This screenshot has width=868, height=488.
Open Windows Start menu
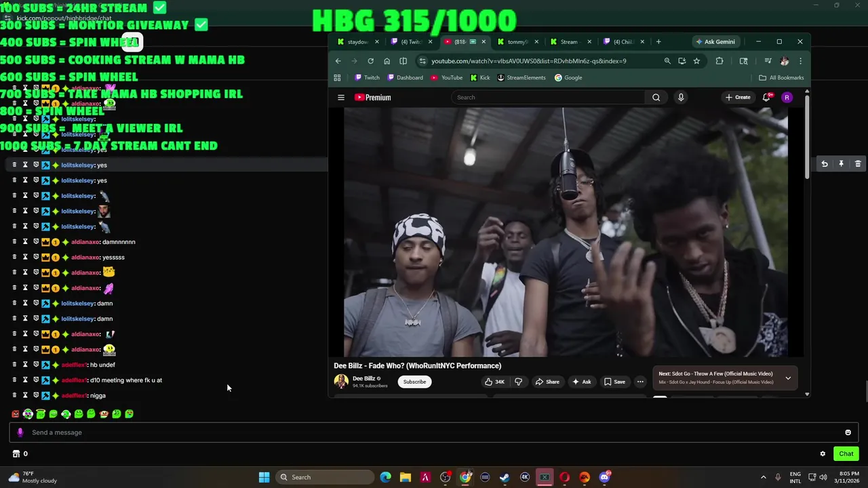(264, 477)
